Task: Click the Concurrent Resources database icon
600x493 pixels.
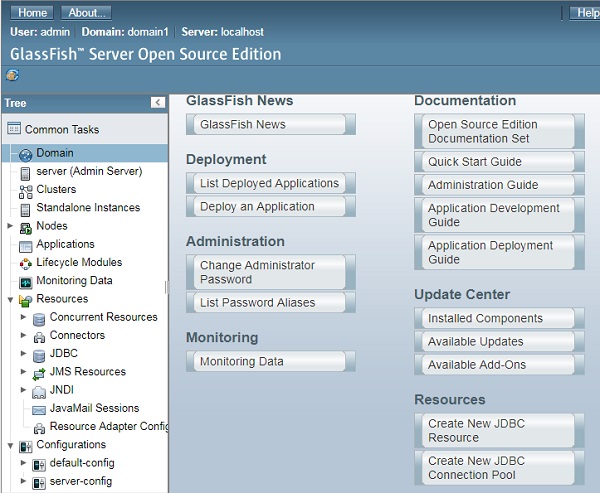Action: click(x=39, y=320)
